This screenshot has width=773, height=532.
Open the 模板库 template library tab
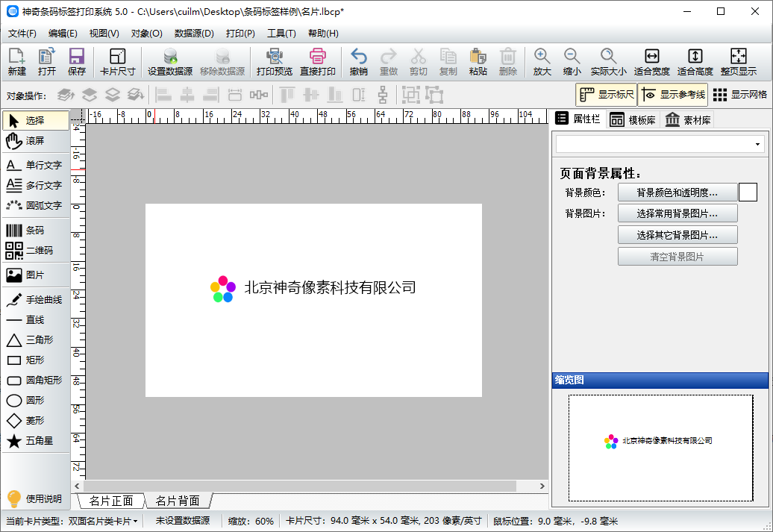[x=632, y=119]
